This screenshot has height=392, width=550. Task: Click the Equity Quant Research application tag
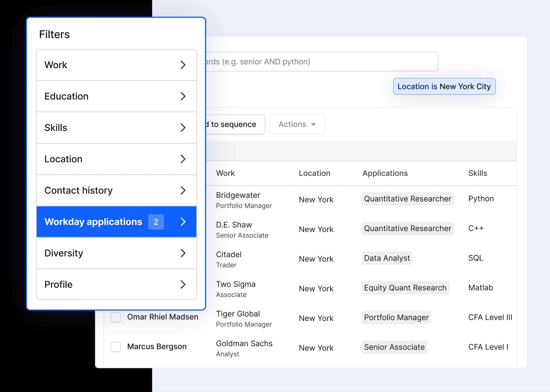pyautogui.click(x=405, y=288)
